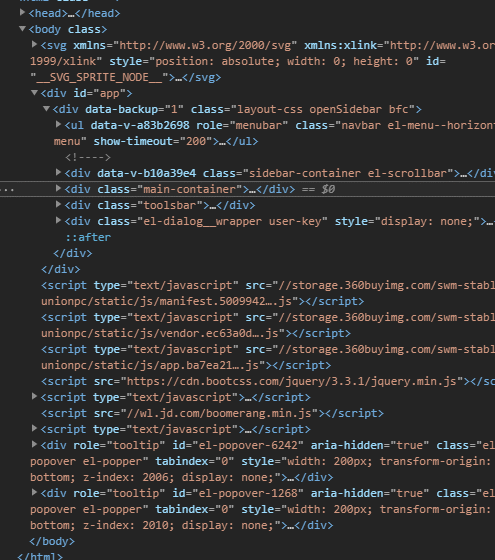Viewport: 495px width, 560px height.
Task: Click "sidebar-container el-scrollbar" class value
Action: pyautogui.click(x=348, y=174)
